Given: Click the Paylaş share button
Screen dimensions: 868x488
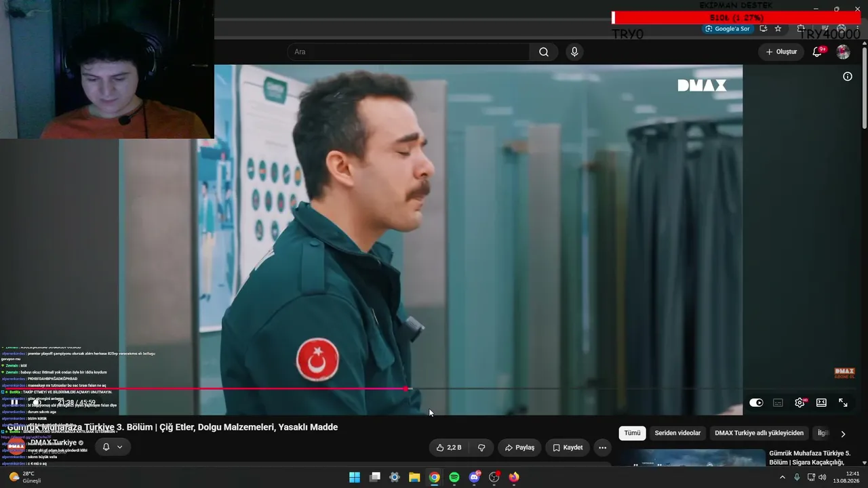Looking at the screenshot, I should click(x=520, y=447).
